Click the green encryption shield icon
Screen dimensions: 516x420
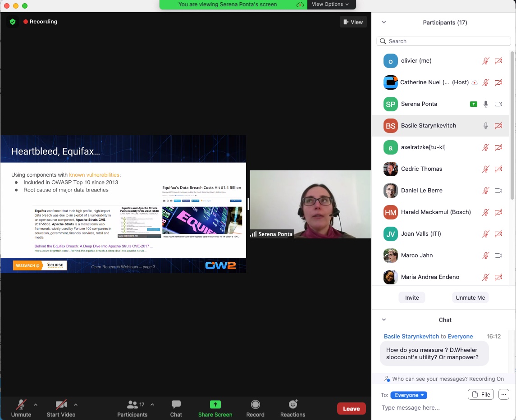click(x=13, y=22)
